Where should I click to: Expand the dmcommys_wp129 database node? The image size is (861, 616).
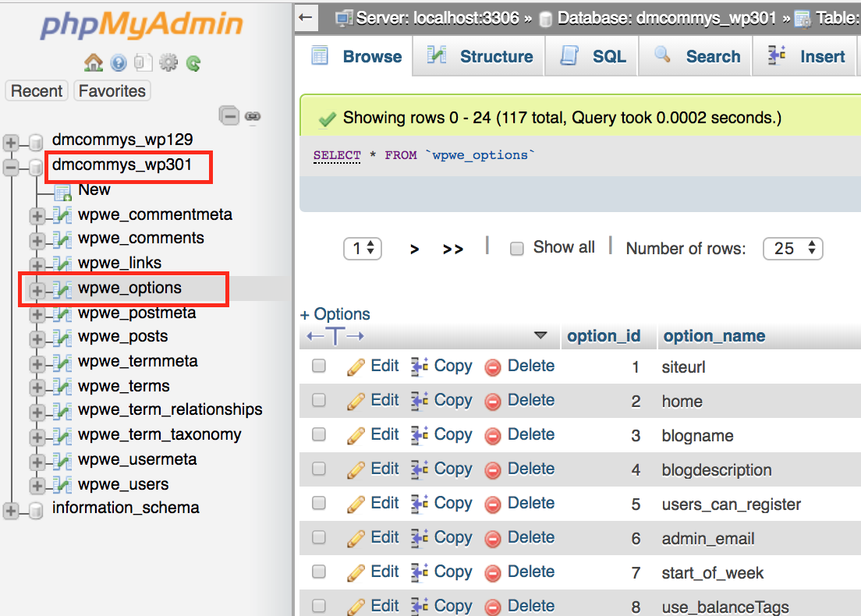(x=10, y=143)
